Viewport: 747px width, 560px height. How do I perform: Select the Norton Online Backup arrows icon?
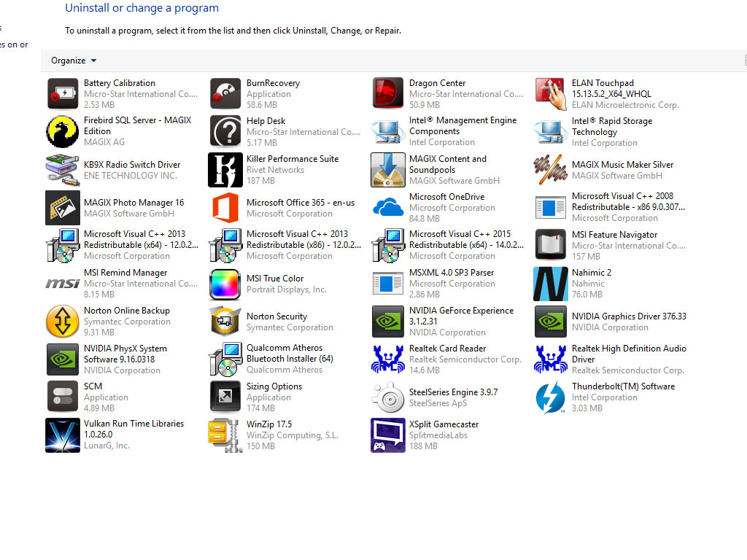pyautogui.click(x=63, y=321)
